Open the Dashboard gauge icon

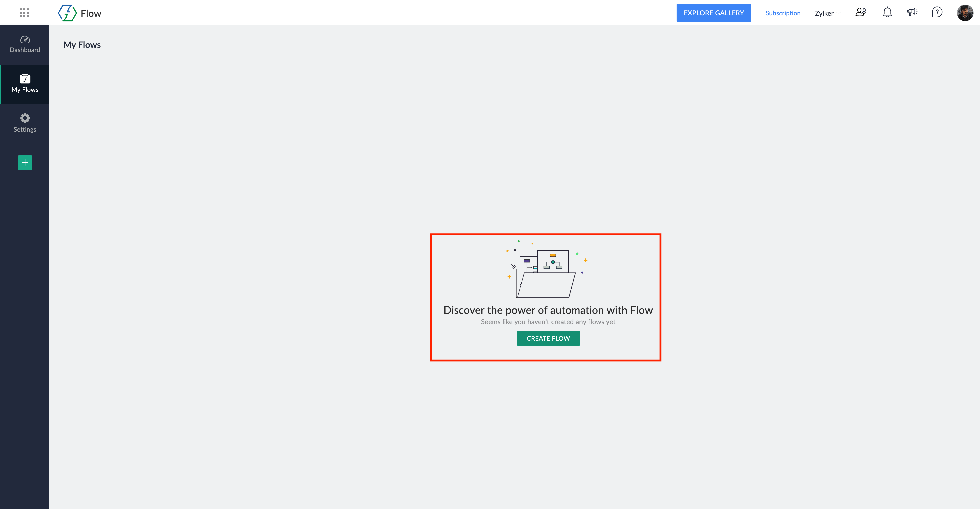25,40
